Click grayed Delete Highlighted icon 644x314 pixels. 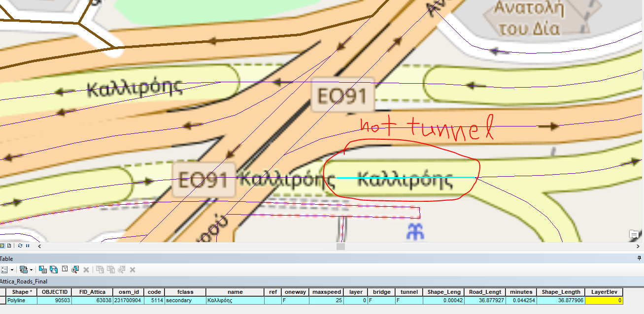133,270
